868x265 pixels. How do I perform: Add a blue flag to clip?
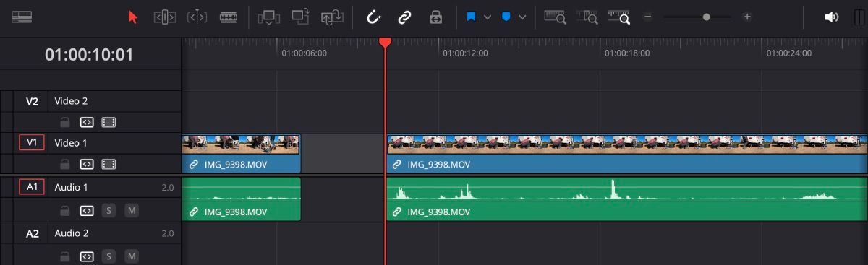click(472, 17)
